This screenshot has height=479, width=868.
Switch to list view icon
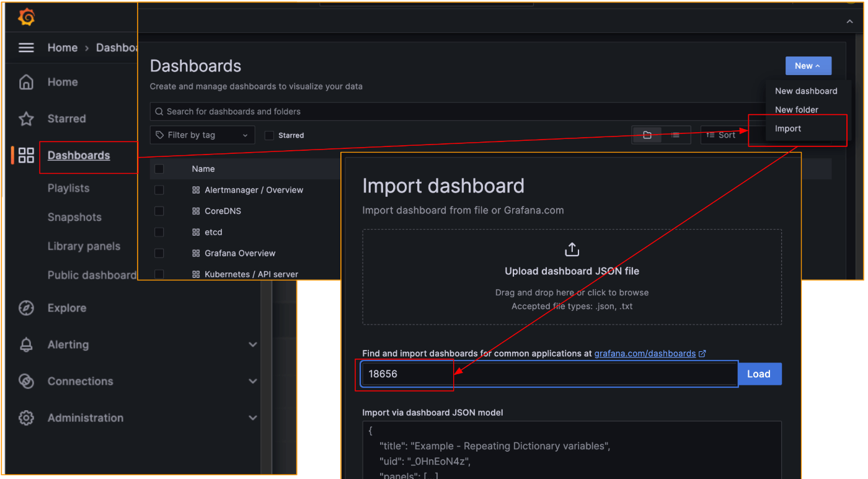pyautogui.click(x=675, y=135)
